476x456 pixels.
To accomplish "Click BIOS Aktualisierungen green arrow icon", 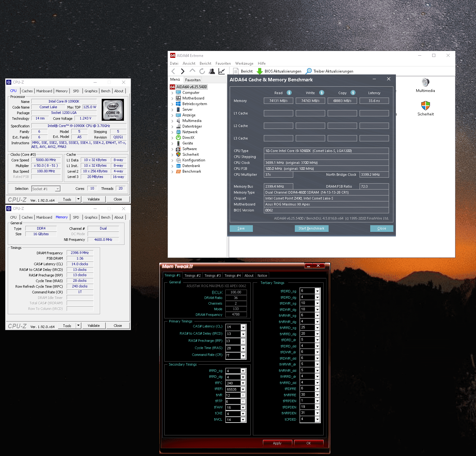I will (x=259, y=71).
